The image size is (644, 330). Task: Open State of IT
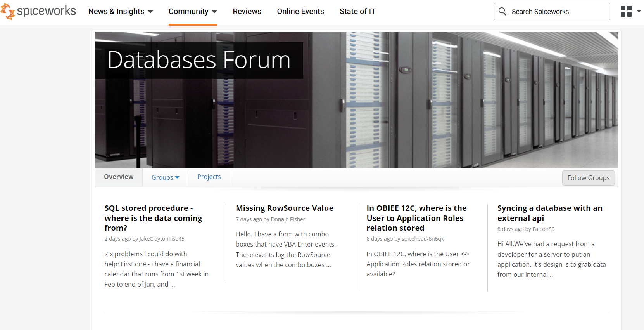coord(357,12)
